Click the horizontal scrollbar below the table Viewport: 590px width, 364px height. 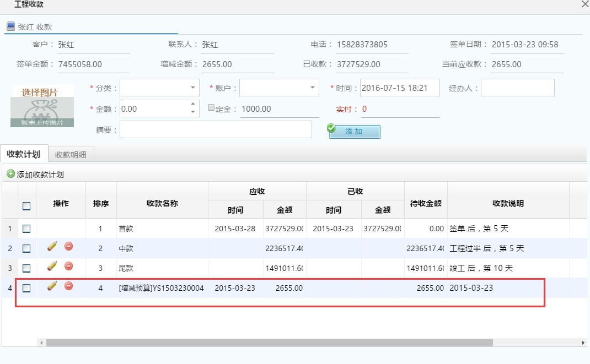(265, 343)
